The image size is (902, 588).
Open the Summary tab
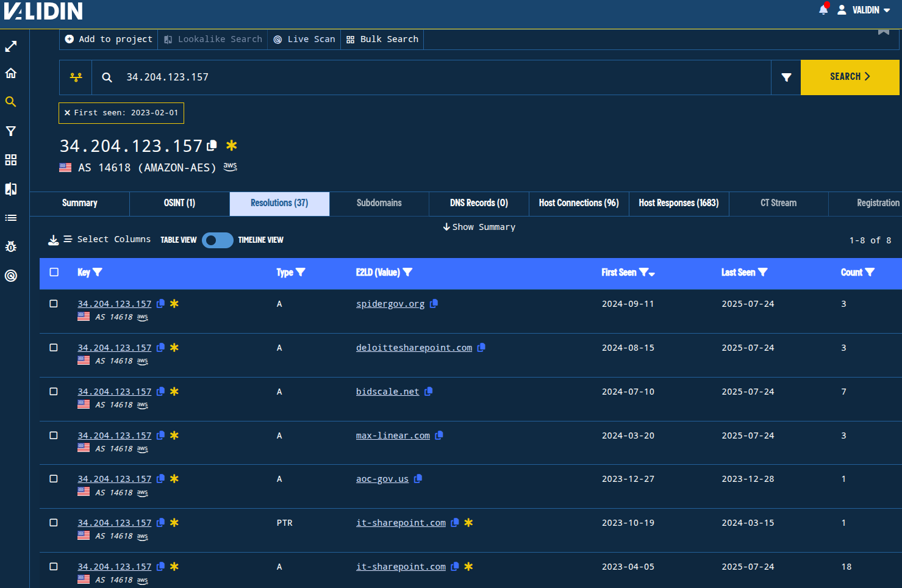click(80, 203)
